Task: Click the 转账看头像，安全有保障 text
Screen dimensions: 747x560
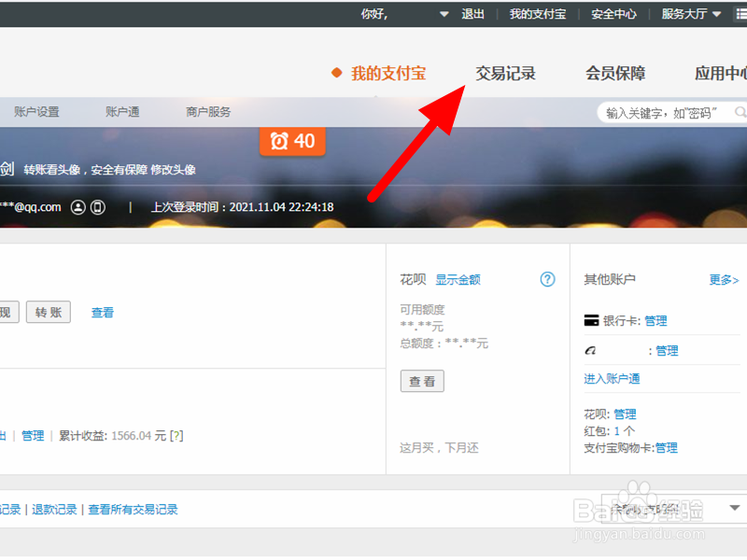Action: coord(86,170)
